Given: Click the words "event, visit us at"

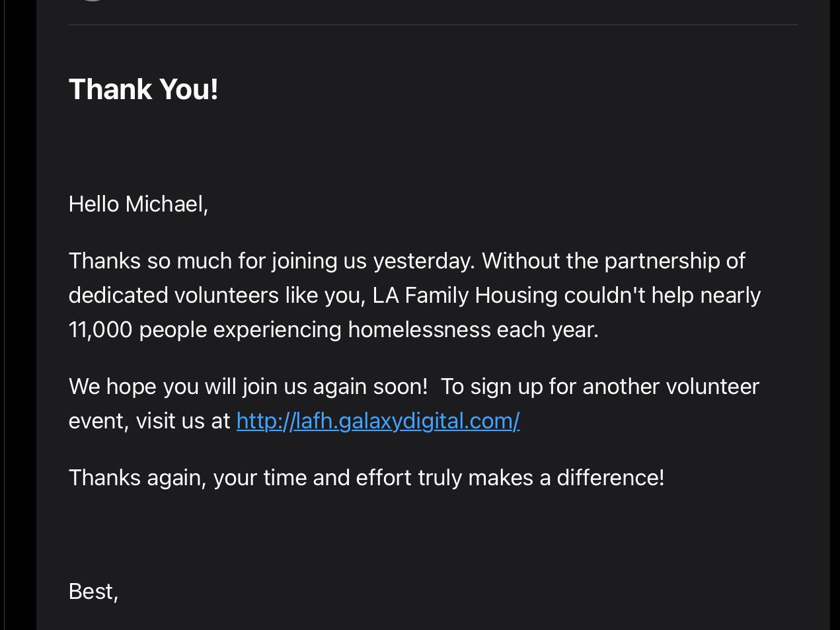Looking at the screenshot, I should [149, 421].
